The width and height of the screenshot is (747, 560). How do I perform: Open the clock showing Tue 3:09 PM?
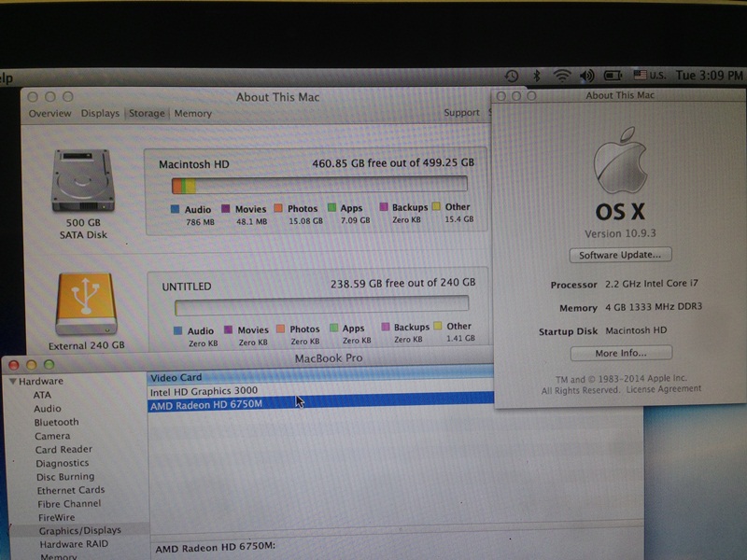pos(710,76)
